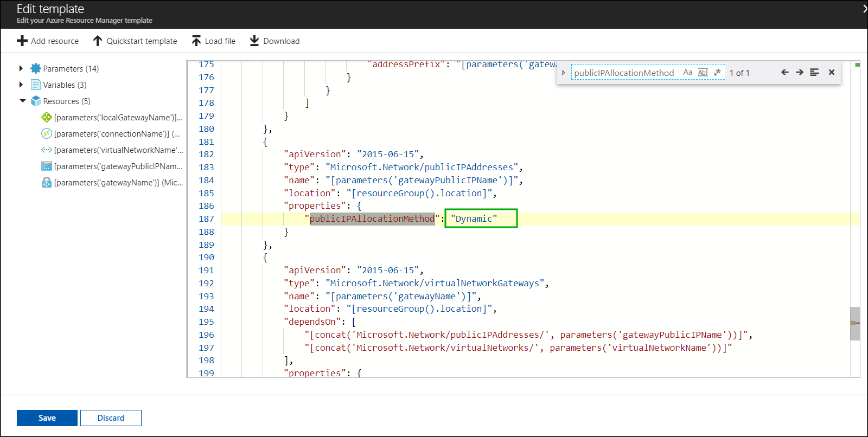Select Parameters (14) in the tree
This screenshot has height=437, width=868.
(x=71, y=69)
